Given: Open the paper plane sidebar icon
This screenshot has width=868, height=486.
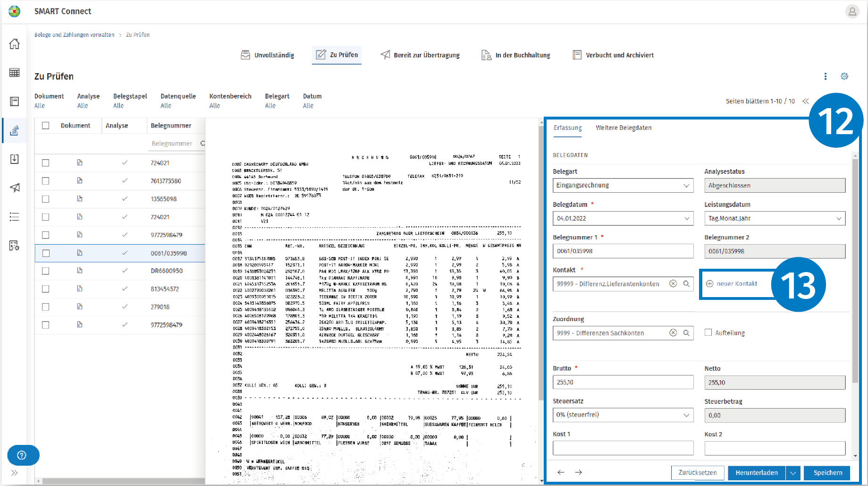Looking at the screenshot, I should click(x=15, y=188).
